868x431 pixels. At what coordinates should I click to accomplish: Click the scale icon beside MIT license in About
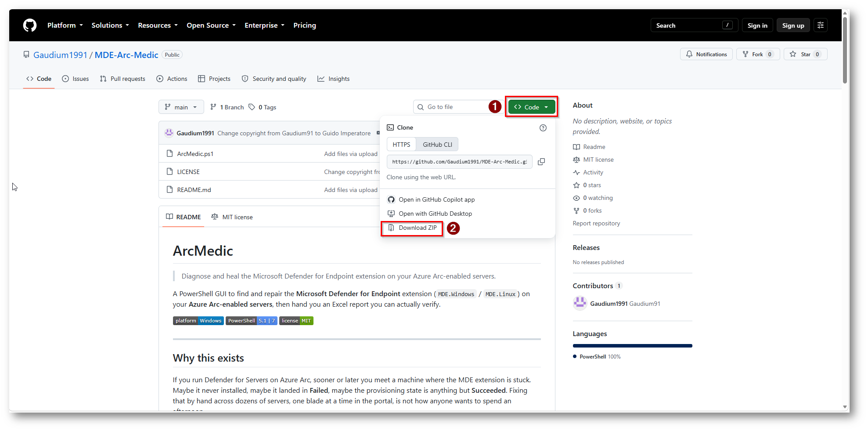coord(576,159)
